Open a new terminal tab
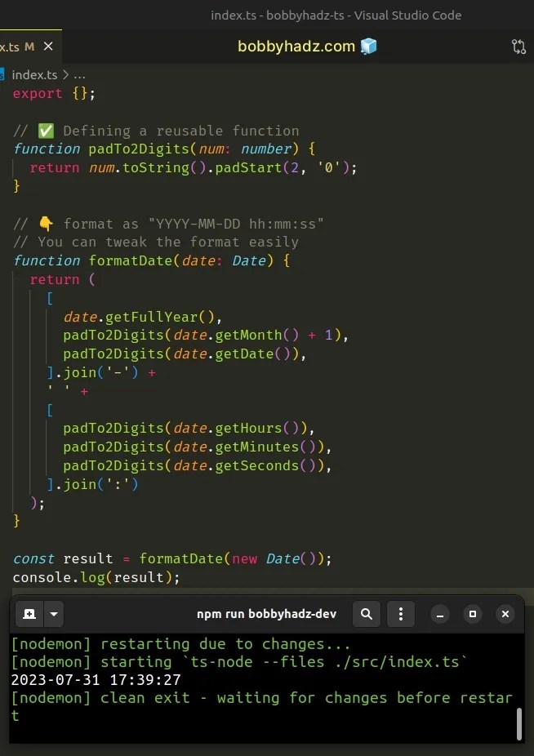The width and height of the screenshot is (534, 756). (29, 614)
